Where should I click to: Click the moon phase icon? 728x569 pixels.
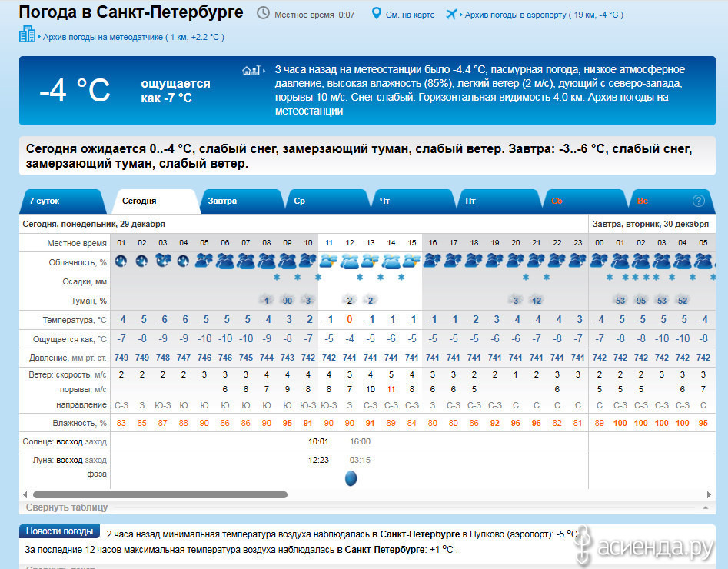[x=351, y=478]
